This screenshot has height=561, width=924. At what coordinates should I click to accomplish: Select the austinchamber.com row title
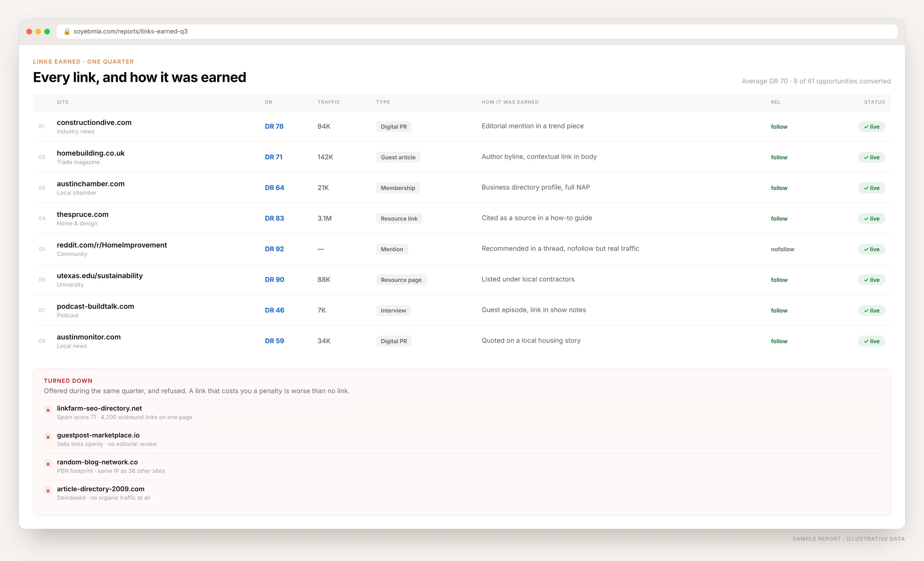click(91, 184)
